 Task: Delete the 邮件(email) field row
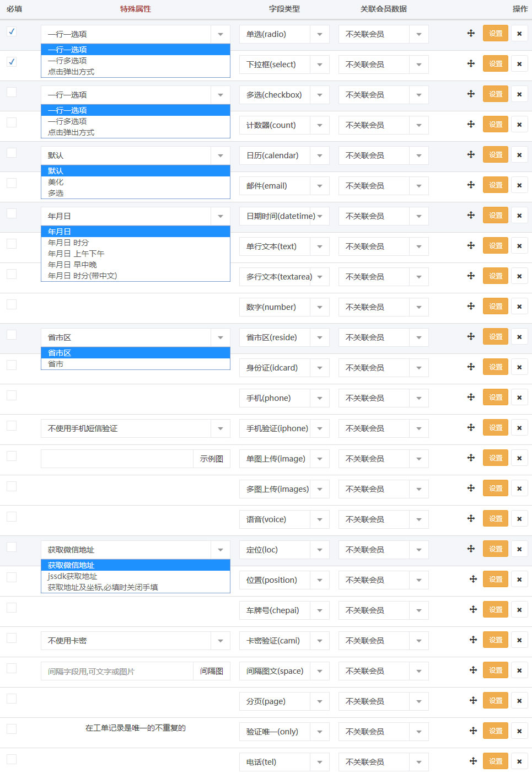pyautogui.click(x=519, y=185)
